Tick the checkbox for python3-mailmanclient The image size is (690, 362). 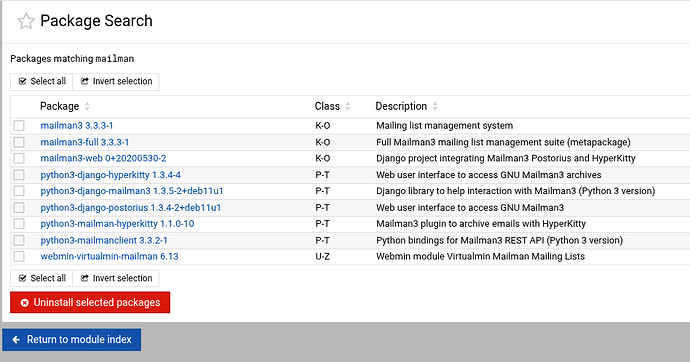[19, 240]
